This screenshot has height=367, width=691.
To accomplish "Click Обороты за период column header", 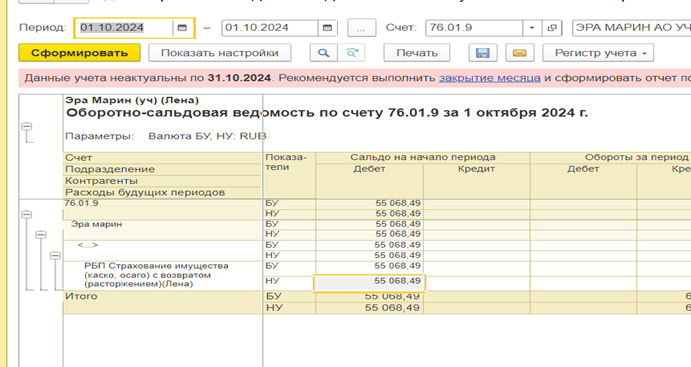I will (636, 157).
